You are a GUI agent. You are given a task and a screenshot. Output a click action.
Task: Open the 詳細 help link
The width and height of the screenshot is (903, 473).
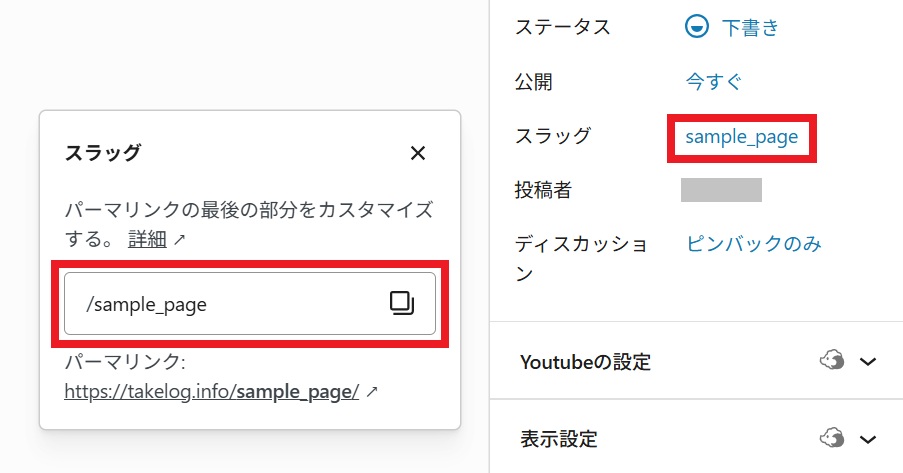coord(147,239)
